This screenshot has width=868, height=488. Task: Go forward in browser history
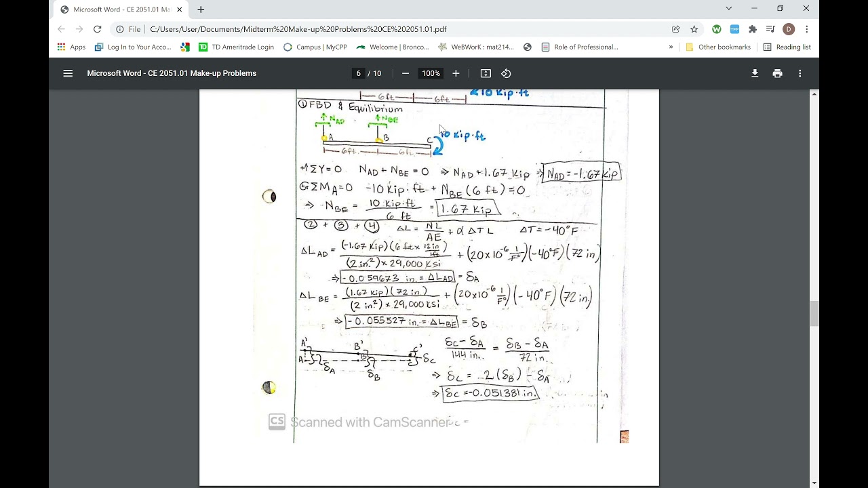coord(79,29)
